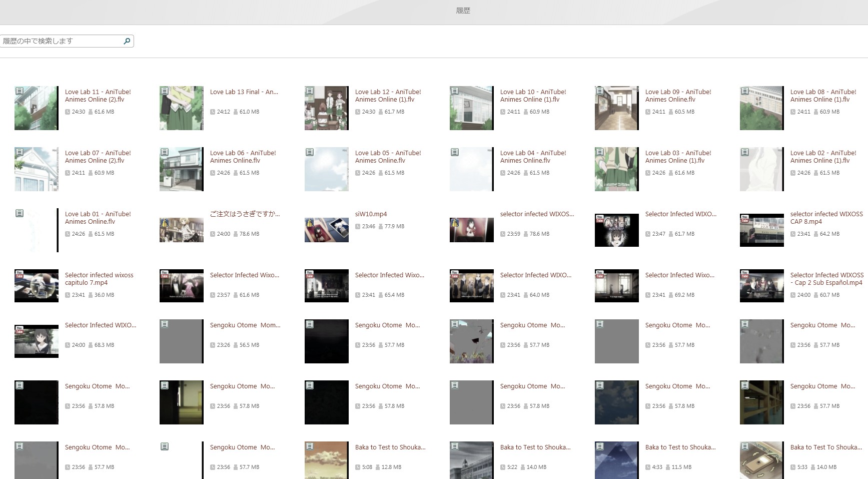Image resolution: width=868 pixels, height=479 pixels.
Task: Click the clock icon beside duration 23:46
Action: coord(358,227)
